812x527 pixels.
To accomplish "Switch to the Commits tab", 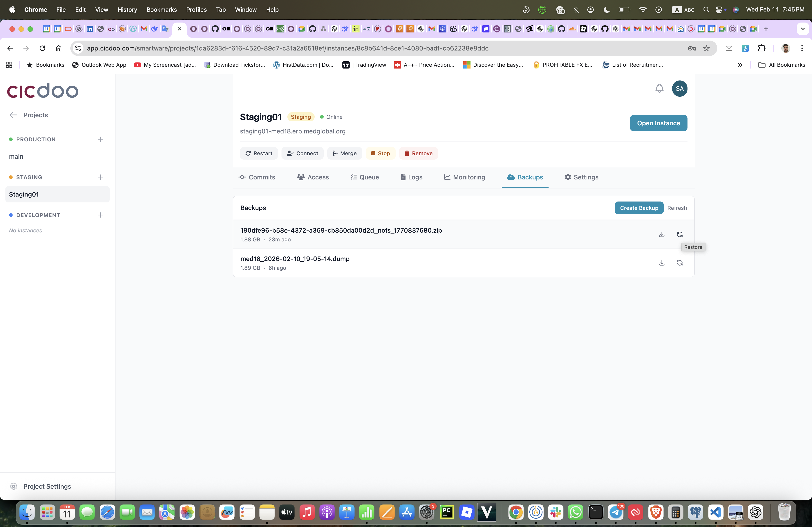I will [x=256, y=177].
